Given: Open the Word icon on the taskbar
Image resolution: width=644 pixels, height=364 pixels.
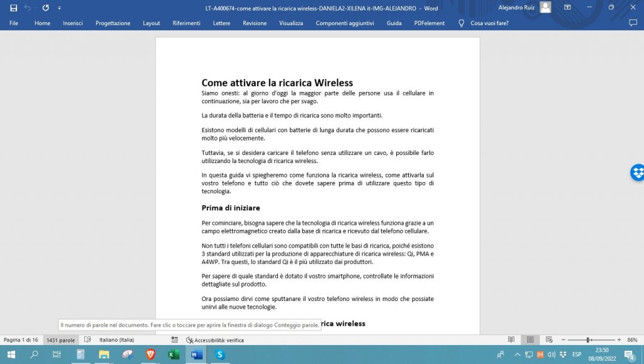Looking at the screenshot, I should click(196, 355).
